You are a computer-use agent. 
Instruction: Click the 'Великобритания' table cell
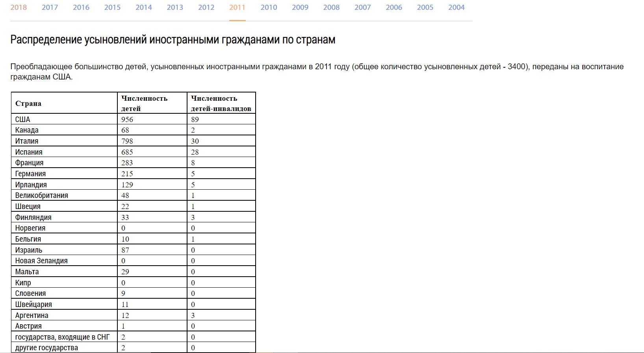pos(42,196)
